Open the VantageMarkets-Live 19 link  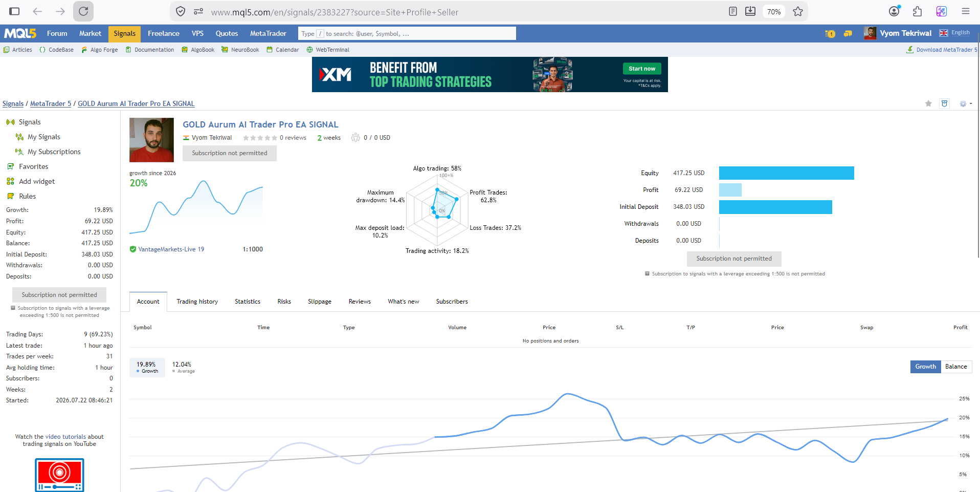coord(171,249)
